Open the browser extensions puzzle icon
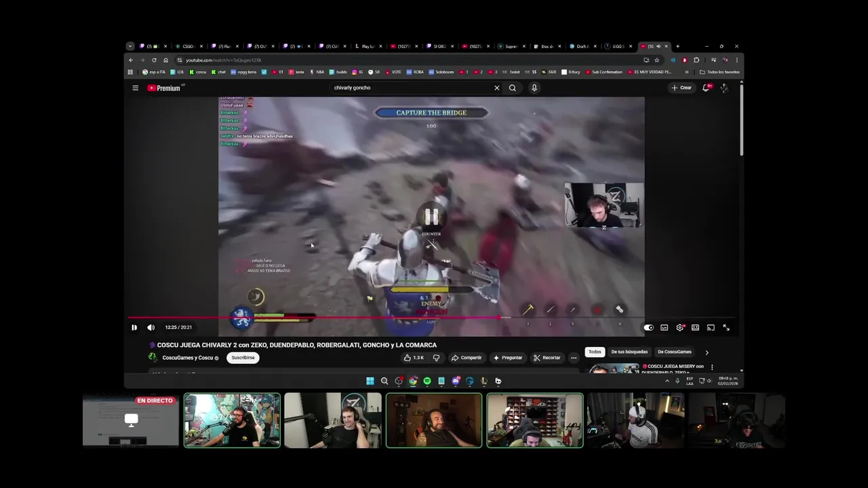868x488 pixels. point(696,60)
